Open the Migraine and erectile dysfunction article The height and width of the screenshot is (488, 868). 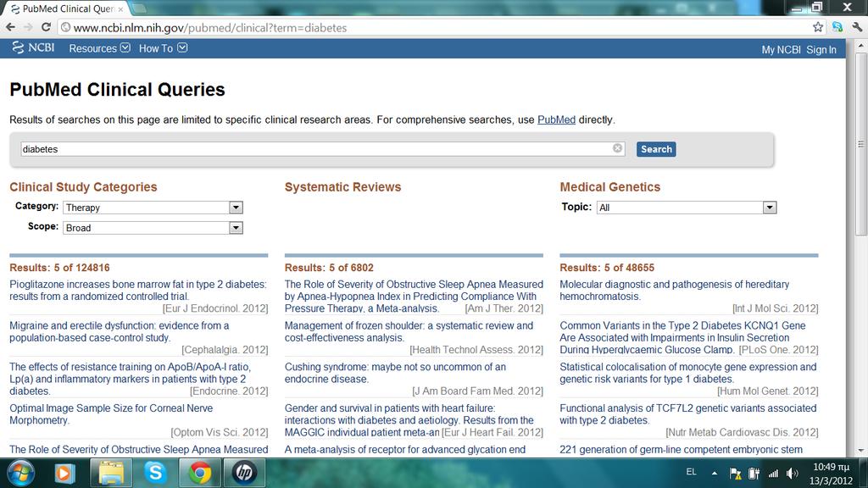(x=119, y=331)
